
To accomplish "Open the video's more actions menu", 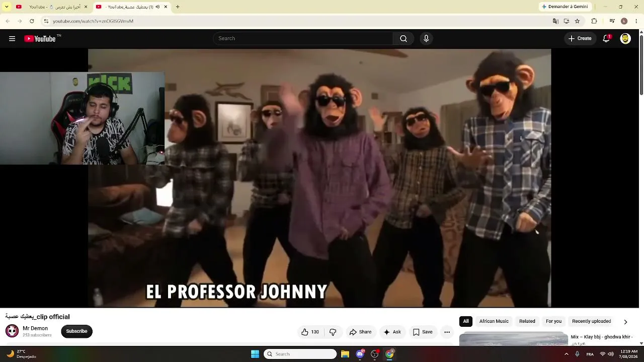I will 447,332.
